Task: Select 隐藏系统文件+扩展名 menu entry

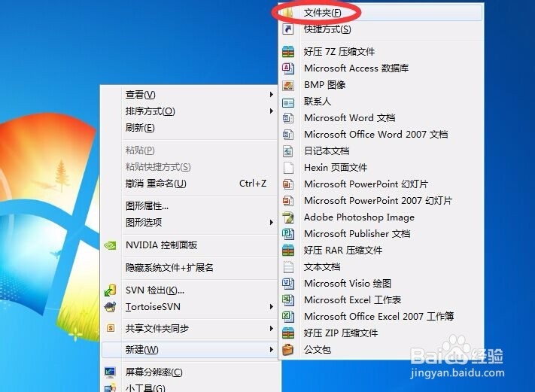Action: tap(190, 267)
